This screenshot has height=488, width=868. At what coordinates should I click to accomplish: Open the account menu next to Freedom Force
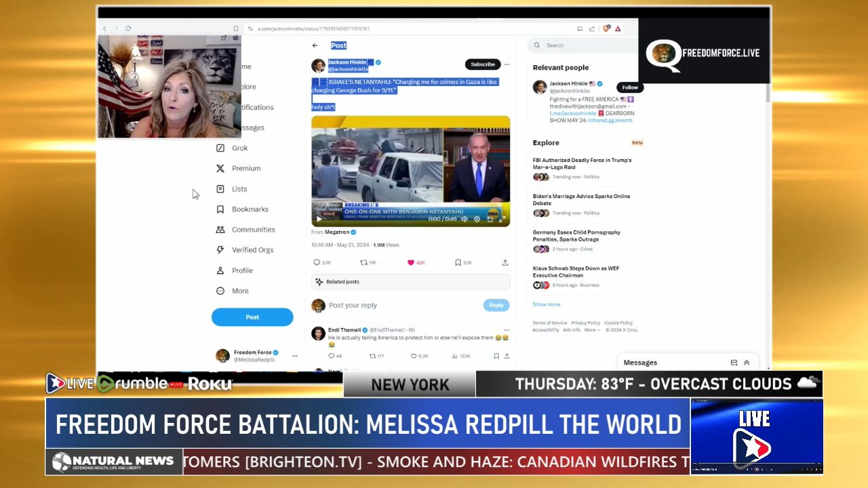point(294,356)
